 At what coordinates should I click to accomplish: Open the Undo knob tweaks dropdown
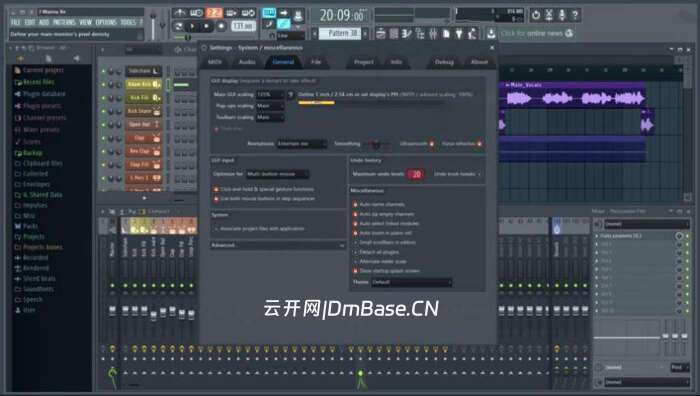(457, 174)
